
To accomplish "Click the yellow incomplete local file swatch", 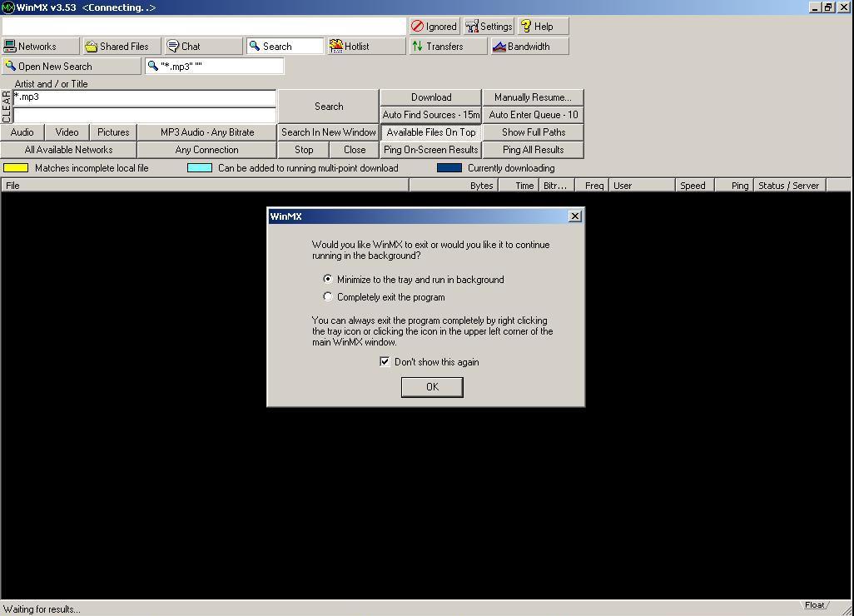I will click(16, 168).
